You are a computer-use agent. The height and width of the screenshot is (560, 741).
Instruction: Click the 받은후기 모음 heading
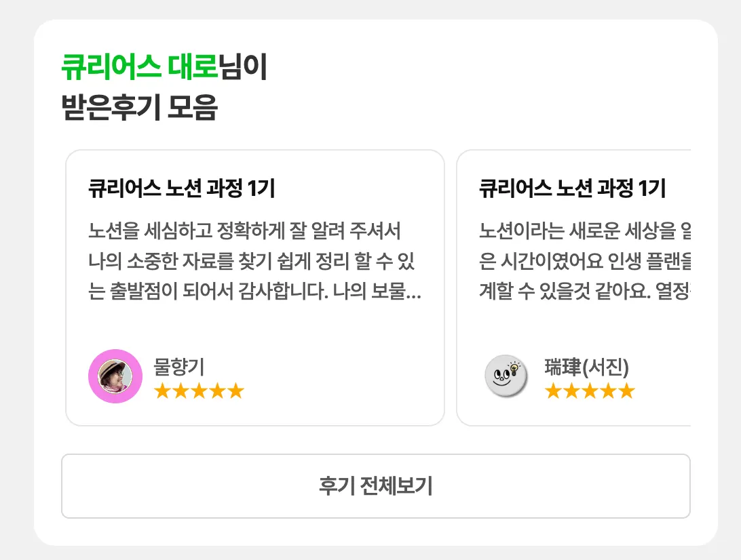[139, 108]
